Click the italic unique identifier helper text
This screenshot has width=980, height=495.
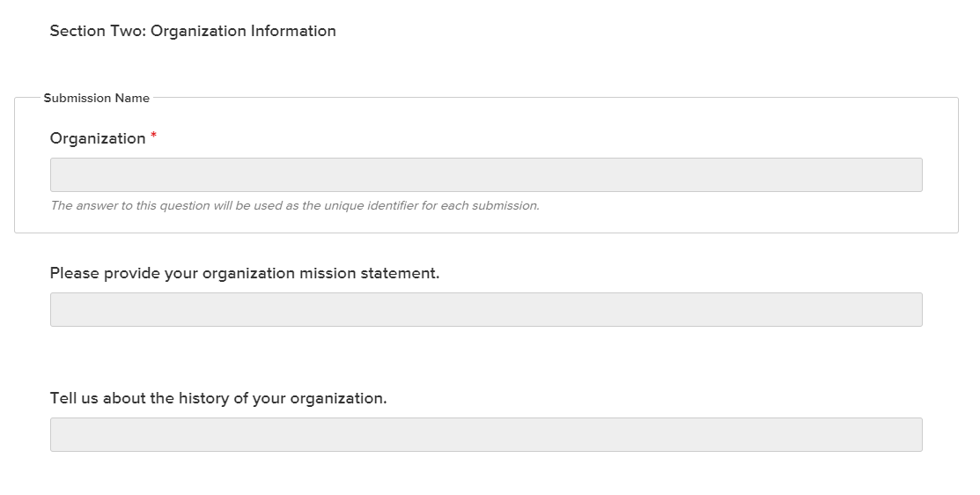pos(294,205)
